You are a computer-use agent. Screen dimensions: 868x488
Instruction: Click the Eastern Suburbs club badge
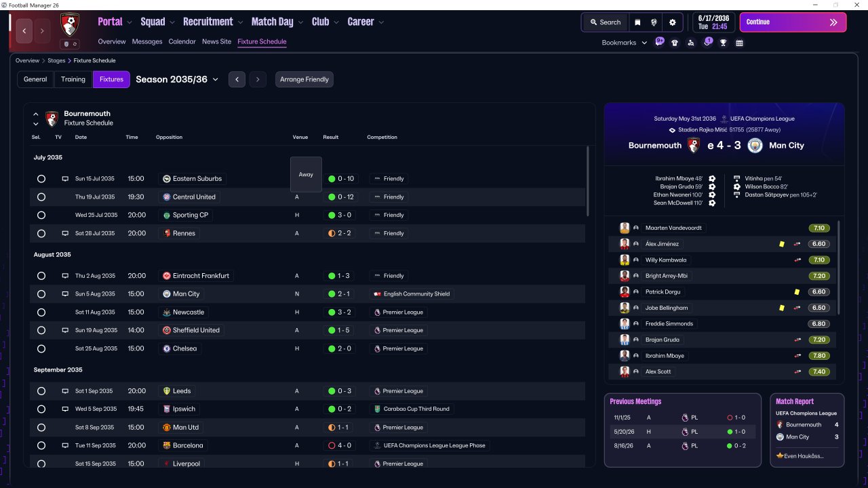[167, 179]
